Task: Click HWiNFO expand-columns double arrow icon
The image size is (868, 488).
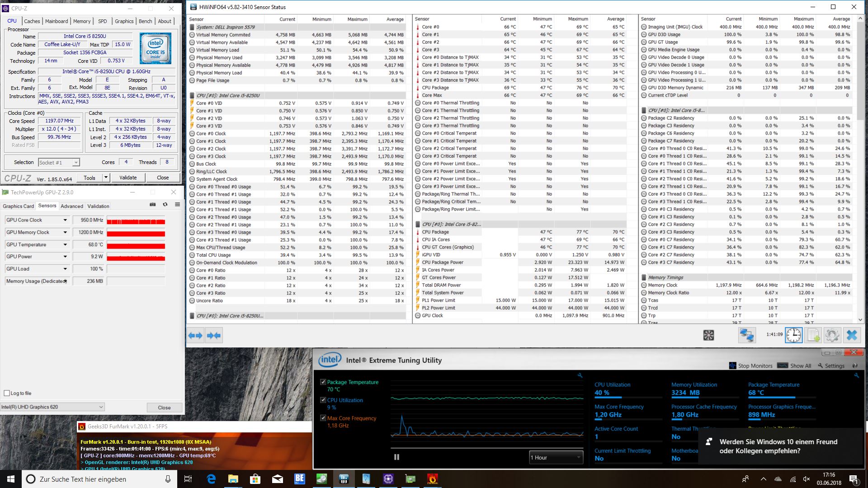Action: [195, 335]
